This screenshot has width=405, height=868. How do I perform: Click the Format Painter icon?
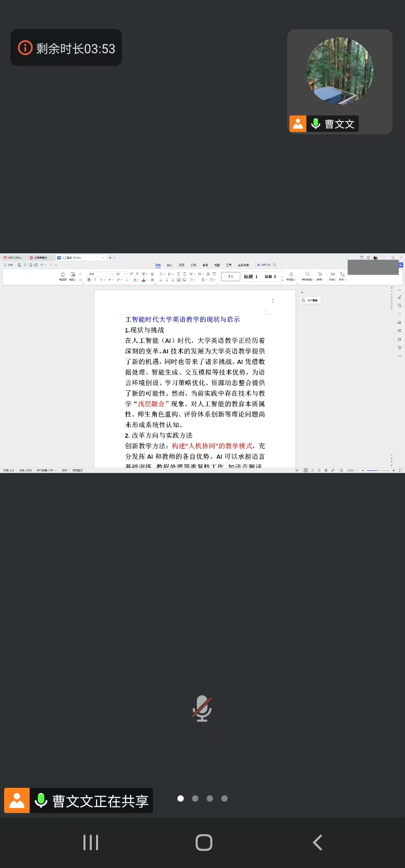coord(63,275)
